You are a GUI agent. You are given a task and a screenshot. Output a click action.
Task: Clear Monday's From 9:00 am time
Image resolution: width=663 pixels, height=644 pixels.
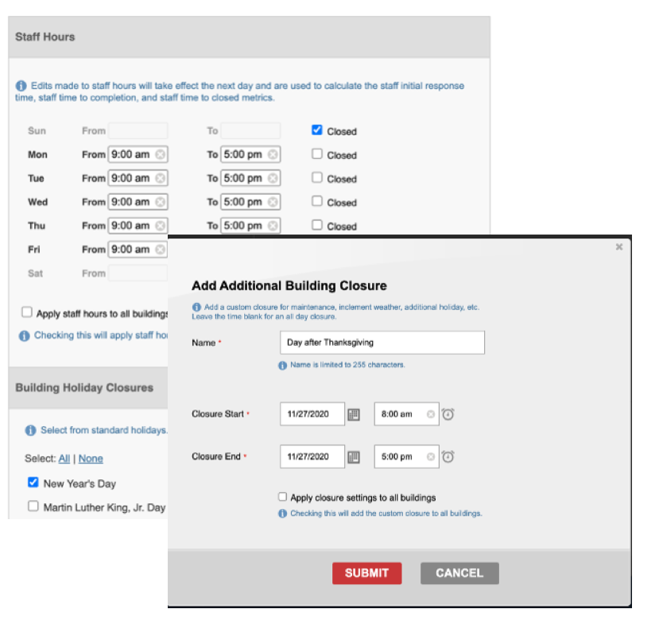point(161,155)
